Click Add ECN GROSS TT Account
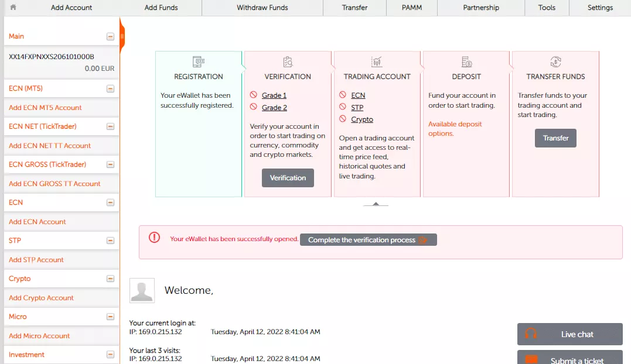The height and width of the screenshot is (364, 631). point(54,184)
